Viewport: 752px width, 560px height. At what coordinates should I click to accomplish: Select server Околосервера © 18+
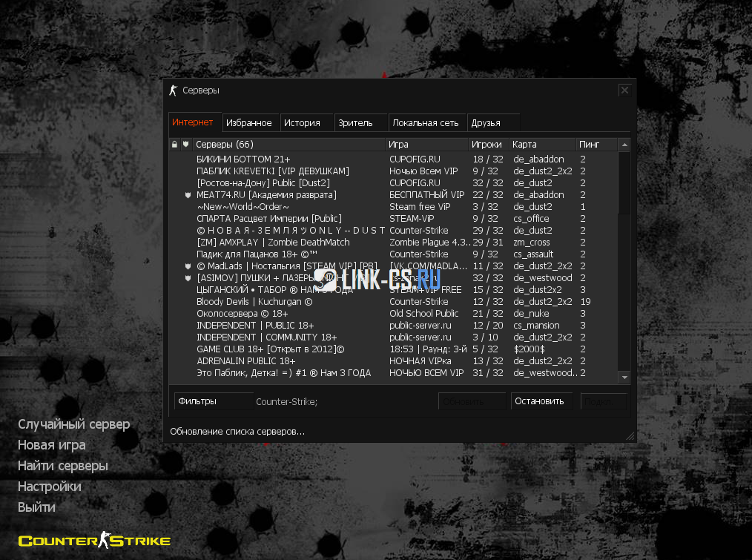pyautogui.click(x=393, y=313)
